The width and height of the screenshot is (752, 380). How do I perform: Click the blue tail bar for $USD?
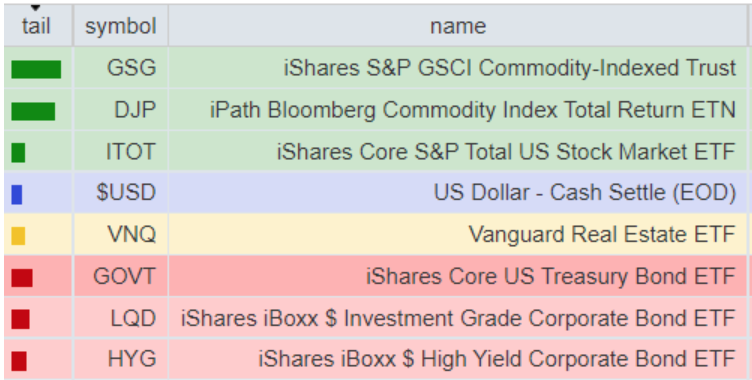(x=17, y=194)
